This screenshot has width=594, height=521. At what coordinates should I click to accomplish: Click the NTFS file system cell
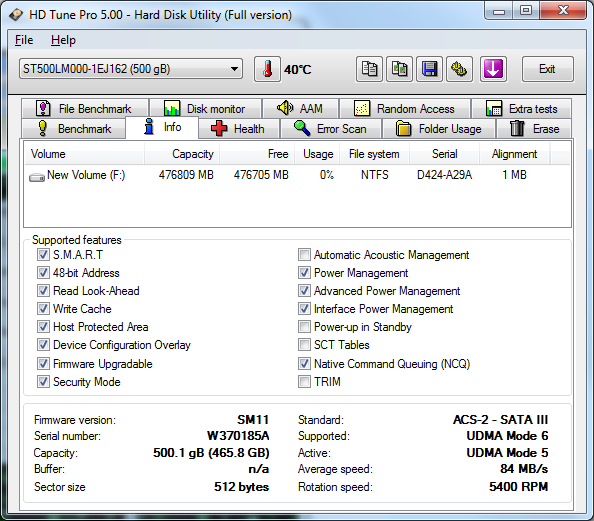(374, 175)
